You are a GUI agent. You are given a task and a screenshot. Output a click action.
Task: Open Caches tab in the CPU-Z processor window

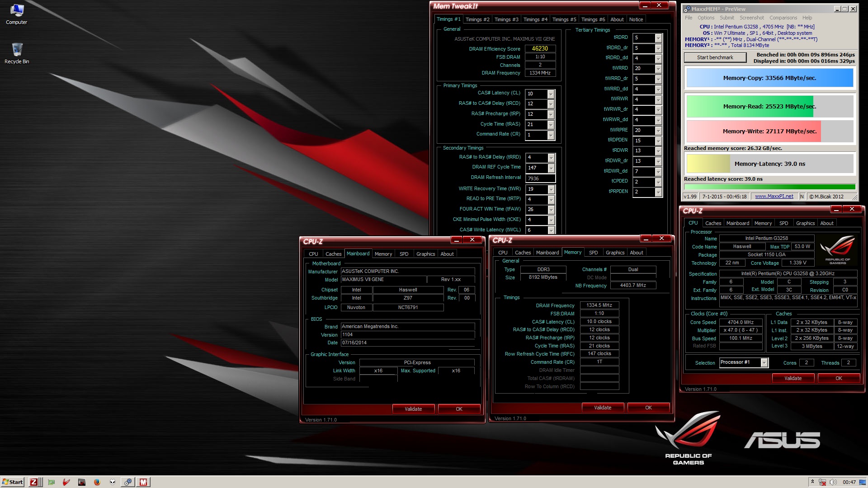point(713,223)
